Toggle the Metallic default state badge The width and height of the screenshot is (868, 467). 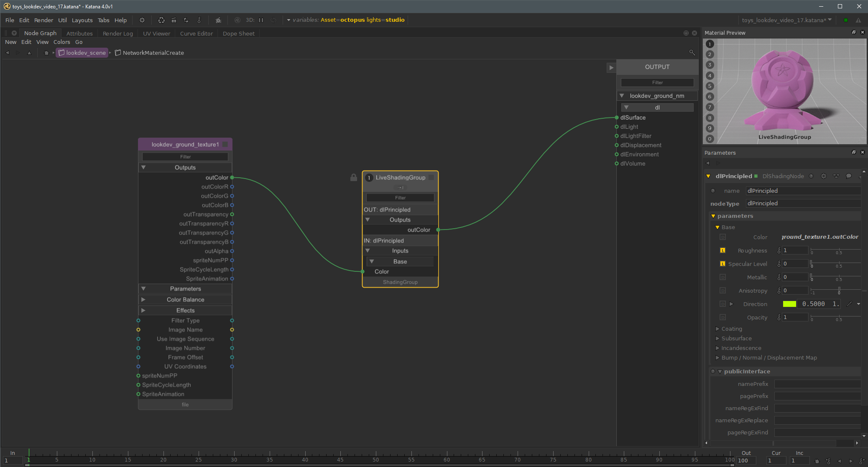722,277
